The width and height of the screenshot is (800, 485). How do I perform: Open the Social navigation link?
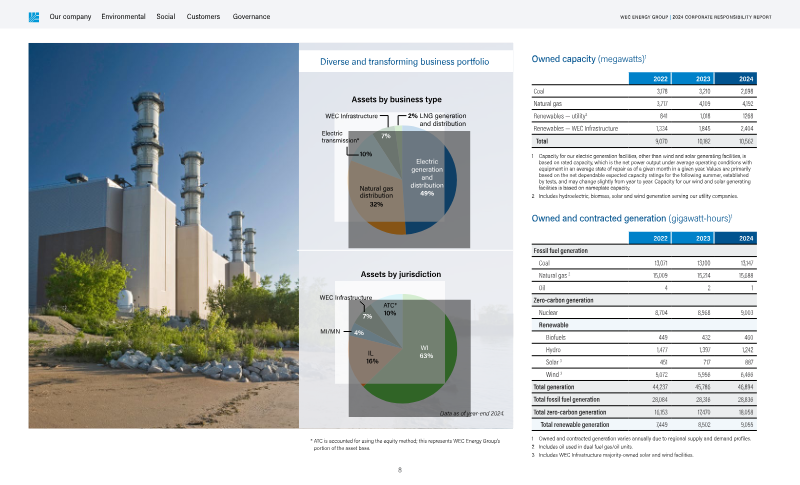166,17
